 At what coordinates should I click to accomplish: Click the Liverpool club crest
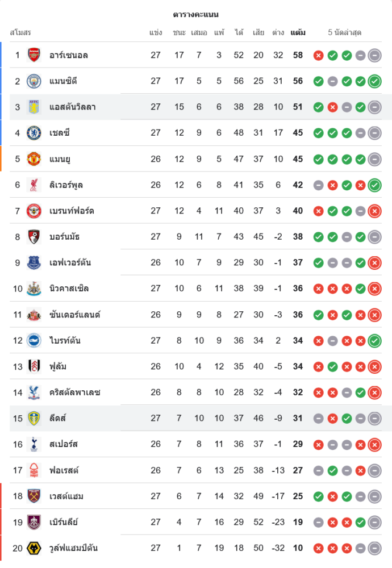[34, 185]
